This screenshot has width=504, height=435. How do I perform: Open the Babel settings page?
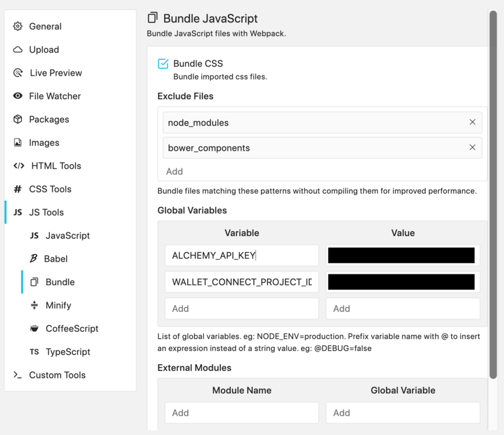56,259
